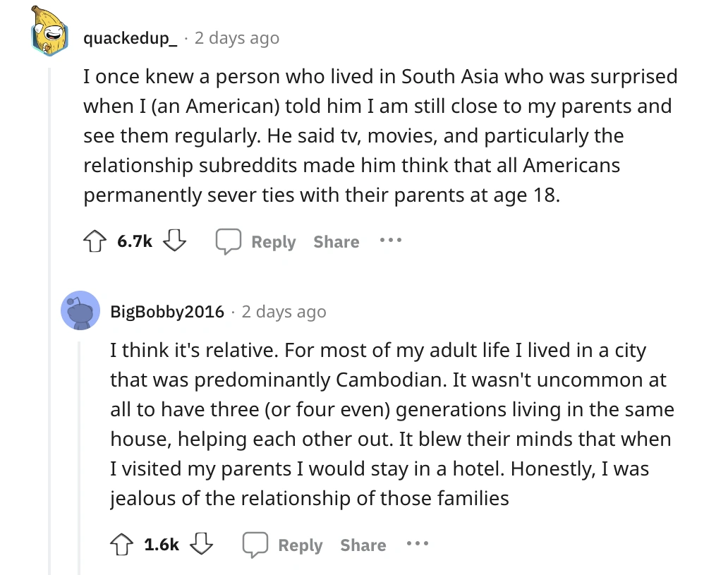
Task: Click BigBobby2016's blue avatar
Action: tap(80, 311)
